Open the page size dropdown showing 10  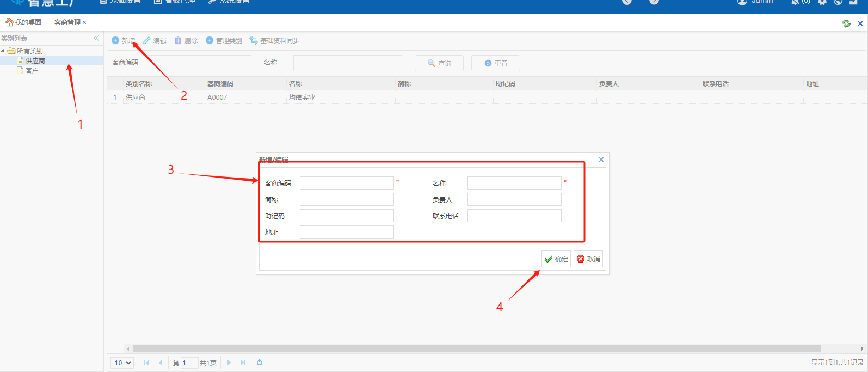[x=122, y=363]
